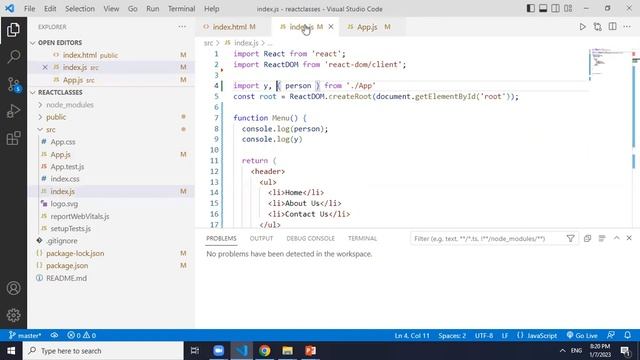Open the Run and Debug view

click(x=13, y=111)
